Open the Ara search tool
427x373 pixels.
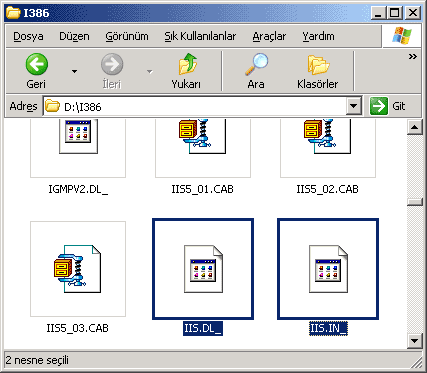click(256, 71)
